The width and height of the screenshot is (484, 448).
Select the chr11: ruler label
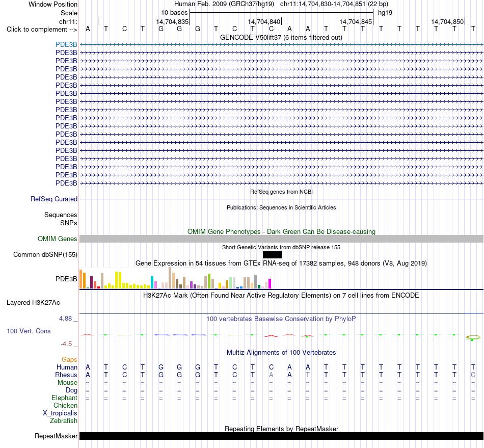68,21
